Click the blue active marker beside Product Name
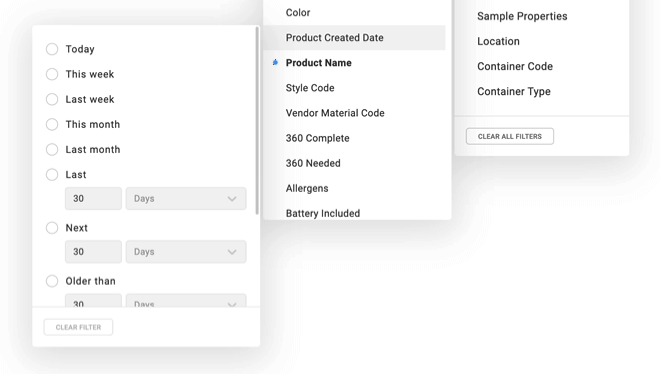The image size is (660, 374). point(275,63)
